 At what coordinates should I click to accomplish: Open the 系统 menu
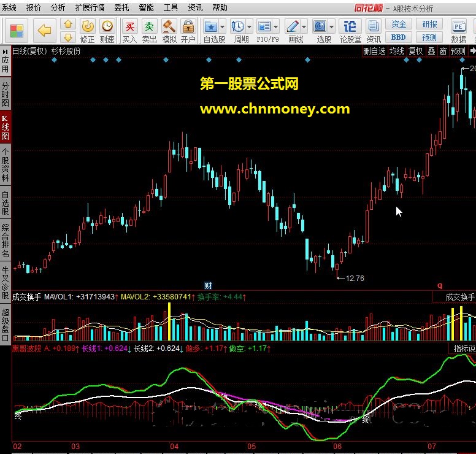click(x=9, y=7)
